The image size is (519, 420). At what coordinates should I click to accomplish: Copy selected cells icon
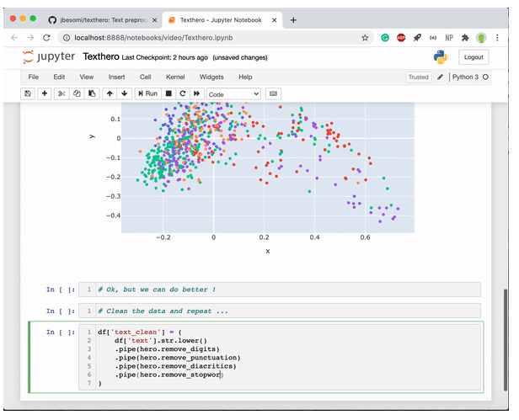pos(77,94)
